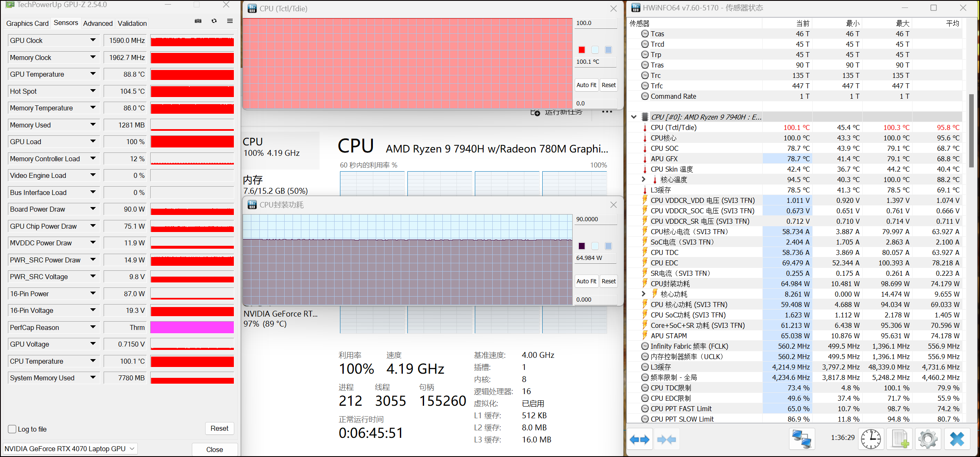Screen dimensions: 980x457
Task: Click the blue X close sensors icon
Action: pyautogui.click(x=957, y=440)
